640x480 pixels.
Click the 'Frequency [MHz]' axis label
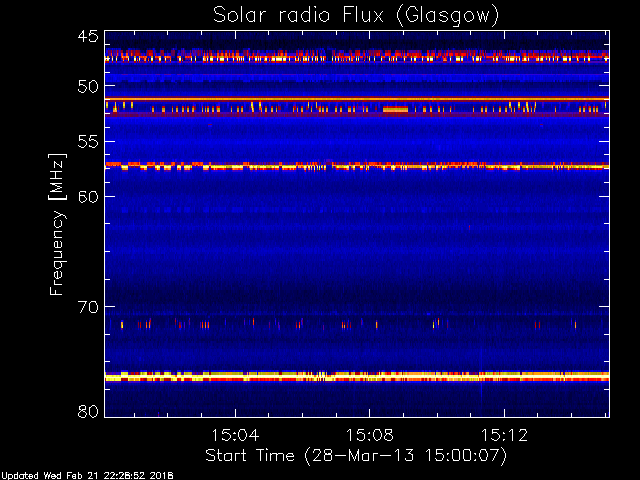point(57,224)
